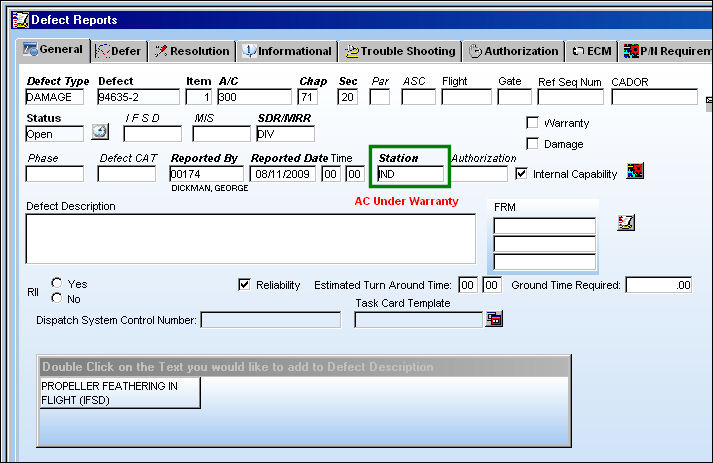Viewport: 713px width, 463px height.
Task: Click the AC Under Warranty notice
Action: 407,201
